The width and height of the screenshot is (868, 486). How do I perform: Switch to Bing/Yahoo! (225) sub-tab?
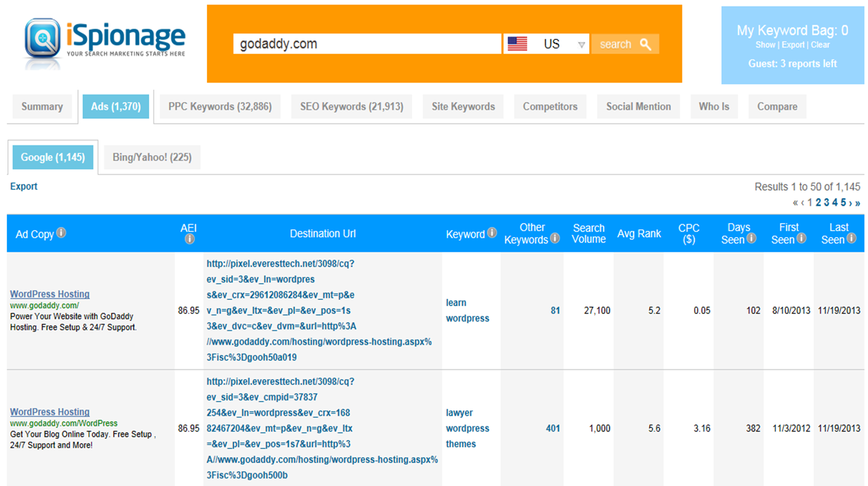coord(152,157)
